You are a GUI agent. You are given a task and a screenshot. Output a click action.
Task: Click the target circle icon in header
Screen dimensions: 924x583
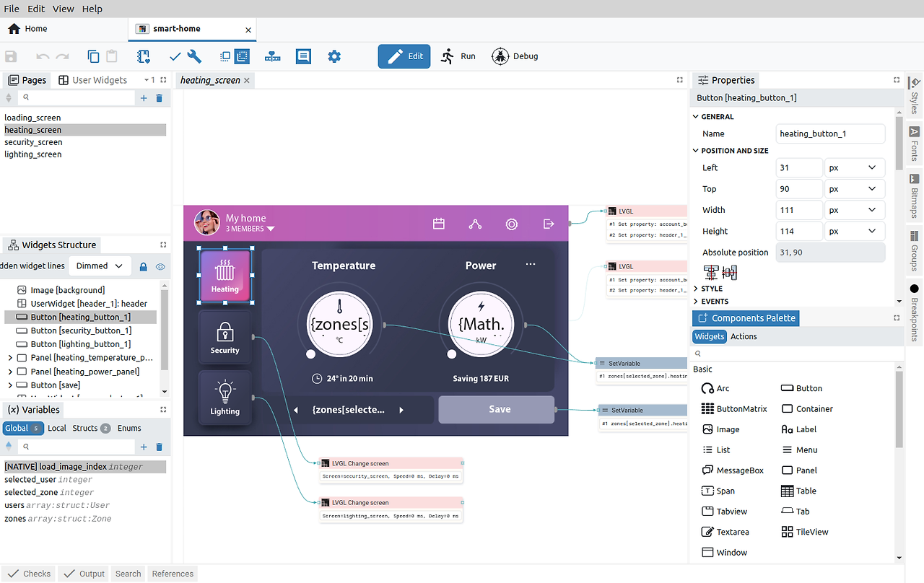(512, 224)
